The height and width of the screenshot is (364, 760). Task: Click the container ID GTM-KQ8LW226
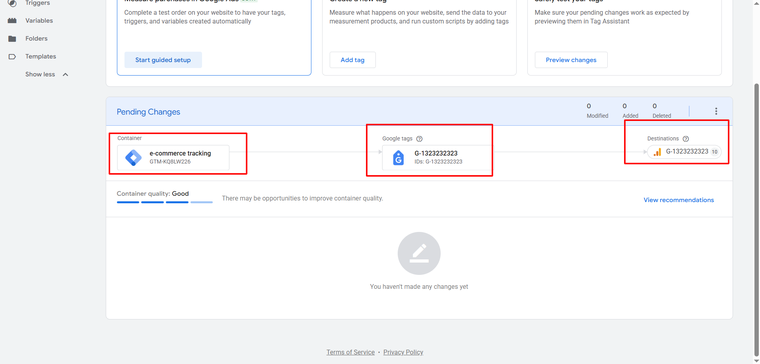coord(170,162)
